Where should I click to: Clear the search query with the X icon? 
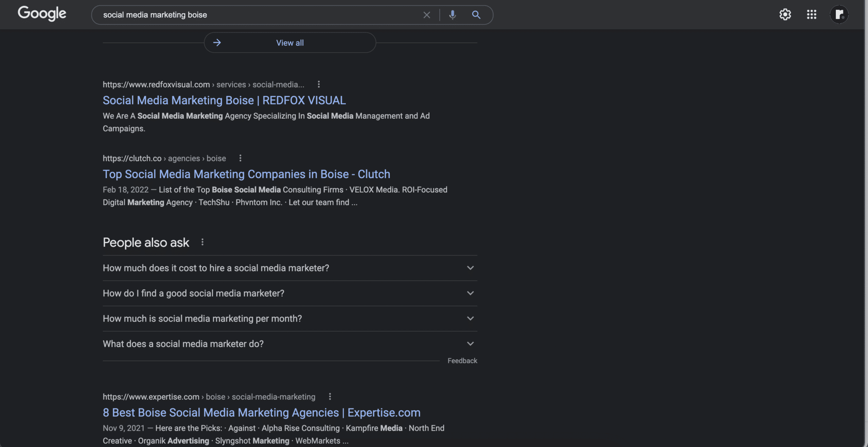pos(426,15)
